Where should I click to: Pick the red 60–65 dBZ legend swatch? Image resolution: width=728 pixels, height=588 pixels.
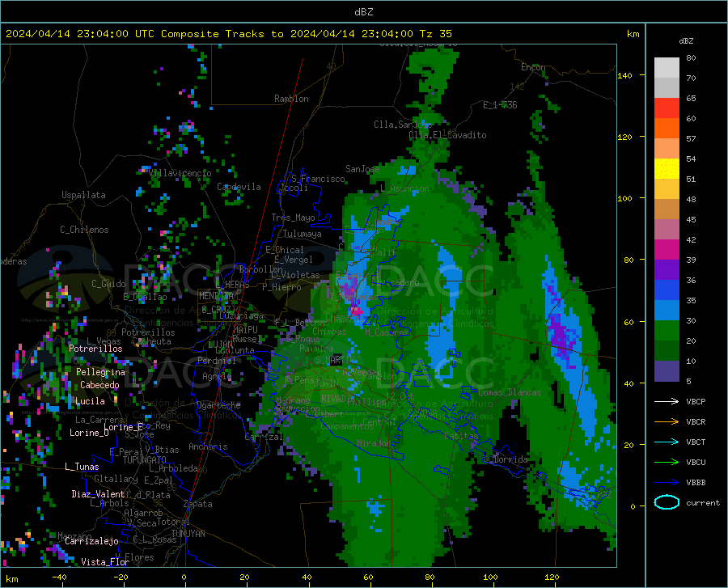667,108
